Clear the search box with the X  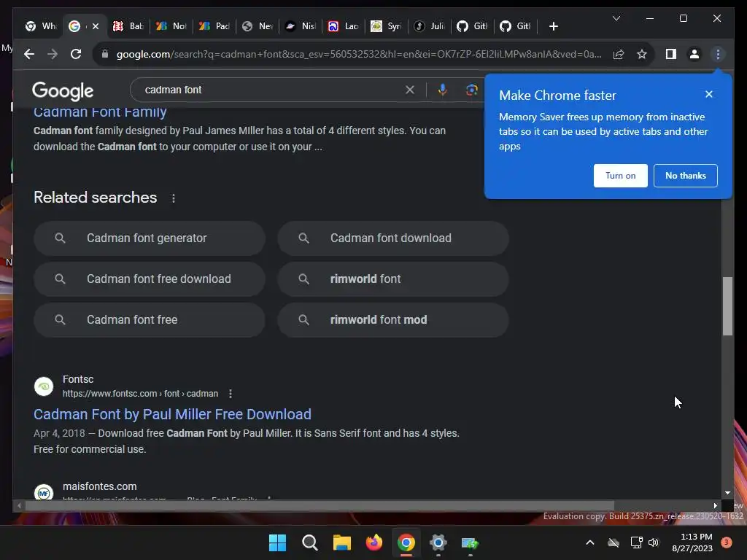pos(410,90)
